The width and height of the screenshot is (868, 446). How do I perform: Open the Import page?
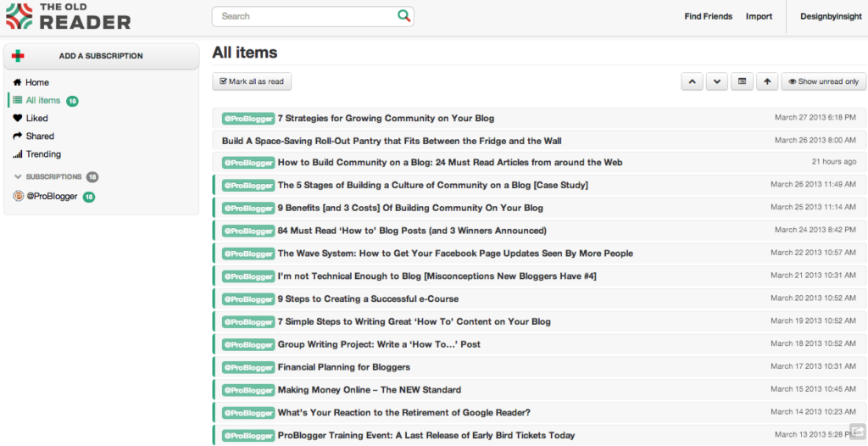pyautogui.click(x=759, y=17)
